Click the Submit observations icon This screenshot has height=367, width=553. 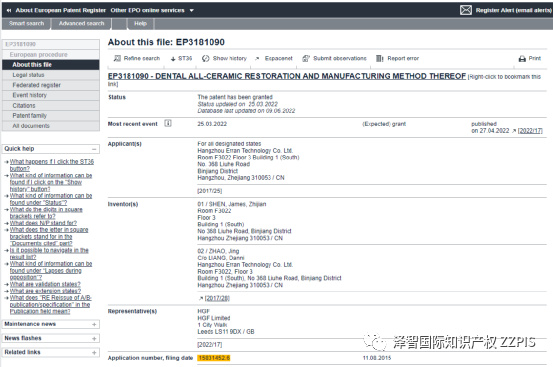[306, 58]
